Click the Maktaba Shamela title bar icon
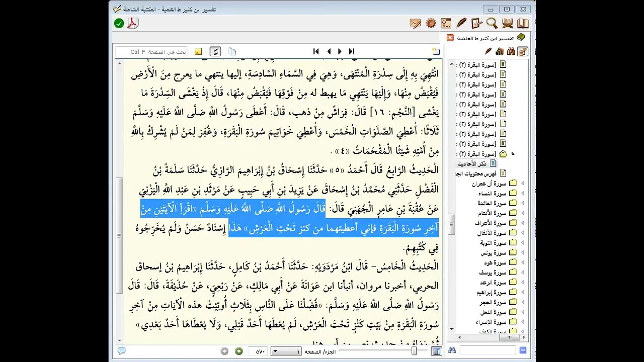Image resolution: width=644 pixels, height=362 pixels. coord(117,9)
